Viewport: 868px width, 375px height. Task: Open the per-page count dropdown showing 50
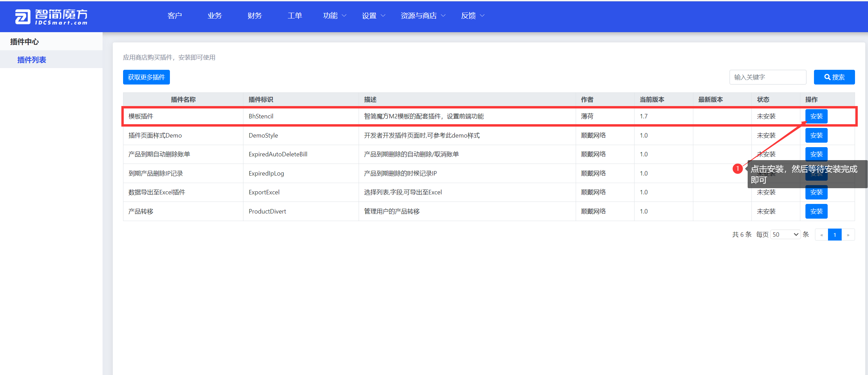tap(785, 235)
